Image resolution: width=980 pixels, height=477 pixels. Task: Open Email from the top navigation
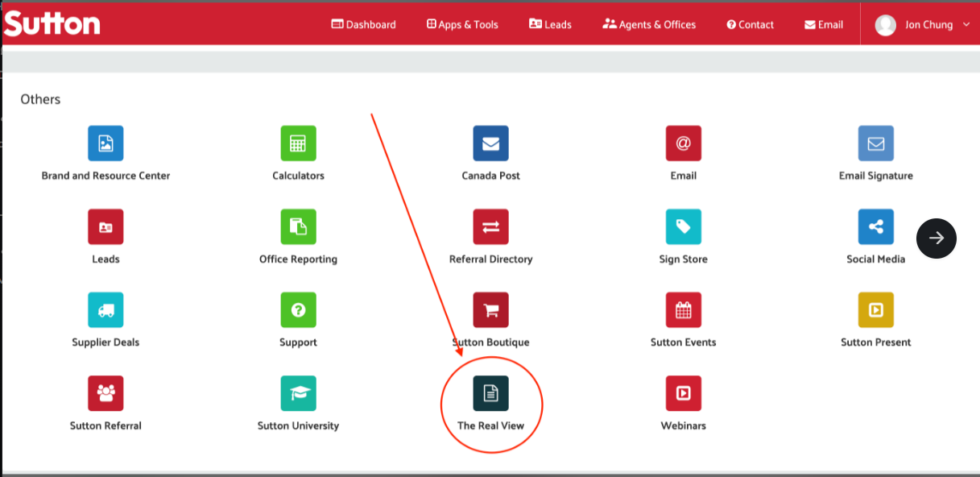pyautogui.click(x=824, y=25)
